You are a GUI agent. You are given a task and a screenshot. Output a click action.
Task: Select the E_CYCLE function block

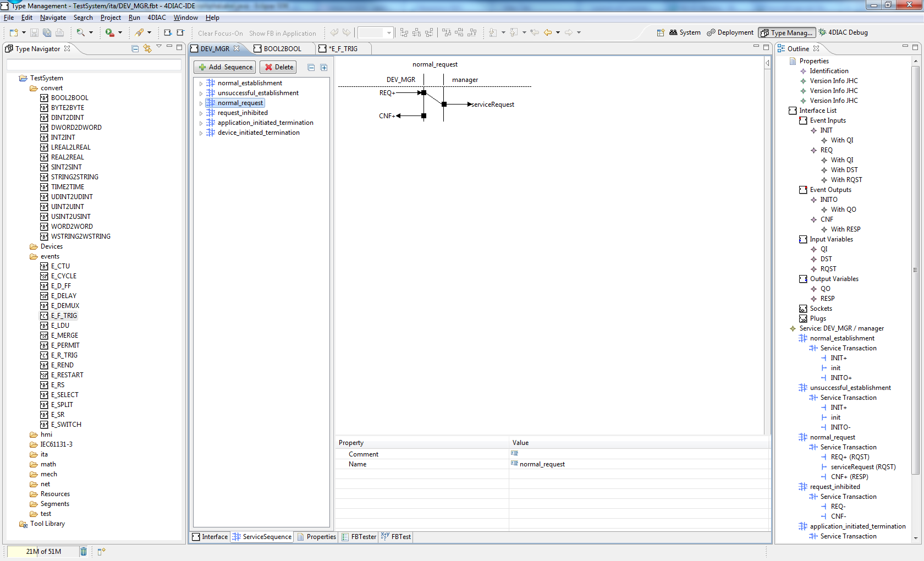pos(64,276)
